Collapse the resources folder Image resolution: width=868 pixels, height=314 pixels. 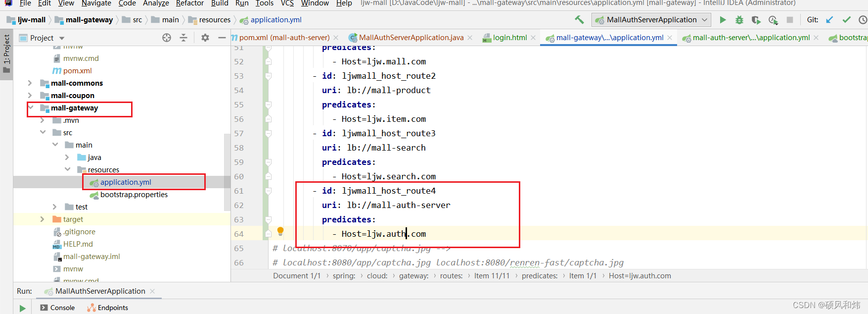click(x=67, y=169)
